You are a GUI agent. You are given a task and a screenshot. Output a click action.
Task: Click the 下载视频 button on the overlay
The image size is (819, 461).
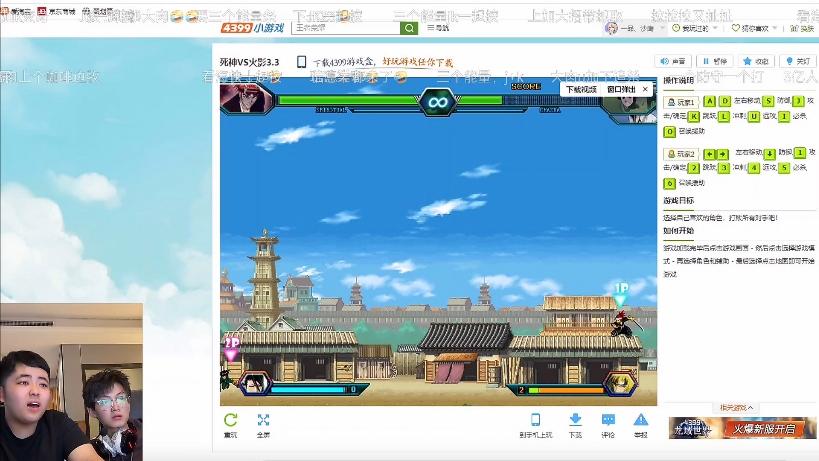(x=580, y=89)
